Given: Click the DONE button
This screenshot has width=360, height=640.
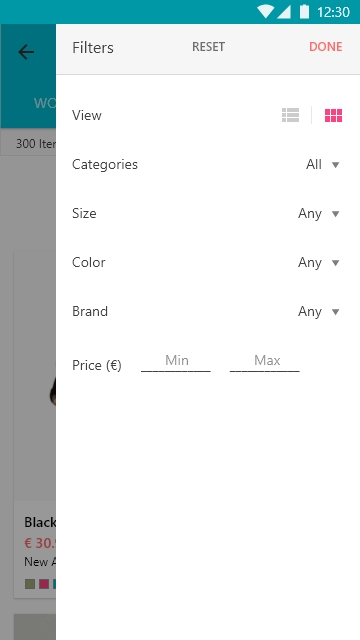Looking at the screenshot, I should (325, 47).
